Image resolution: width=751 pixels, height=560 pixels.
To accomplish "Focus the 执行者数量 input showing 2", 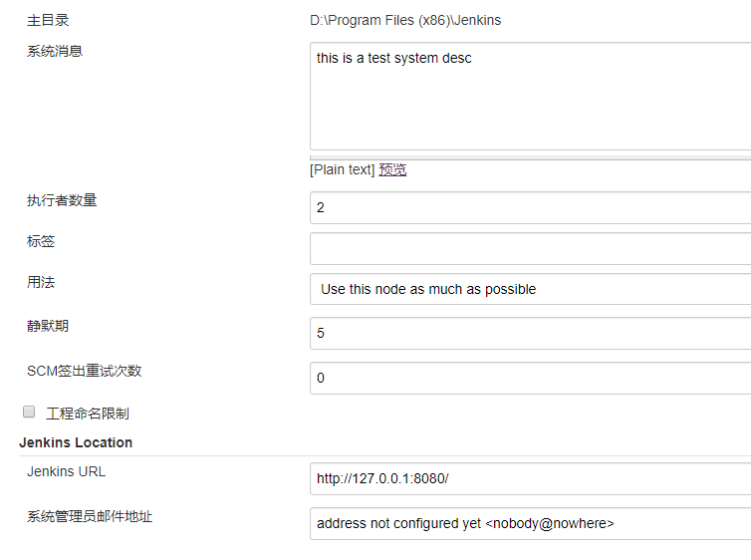I will coord(530,207).
